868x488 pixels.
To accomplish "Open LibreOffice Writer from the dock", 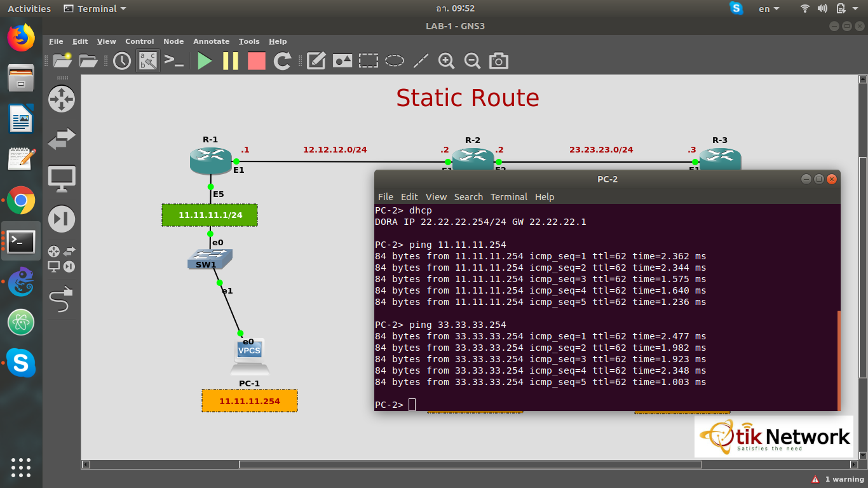I will pyautogui.click(x=21, y=119).
